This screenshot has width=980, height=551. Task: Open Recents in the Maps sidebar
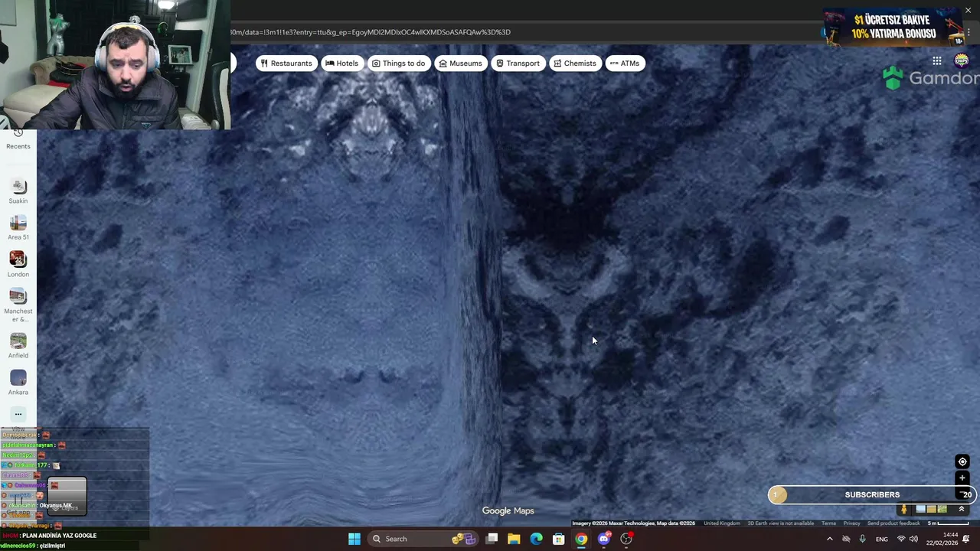pos(18,140)
